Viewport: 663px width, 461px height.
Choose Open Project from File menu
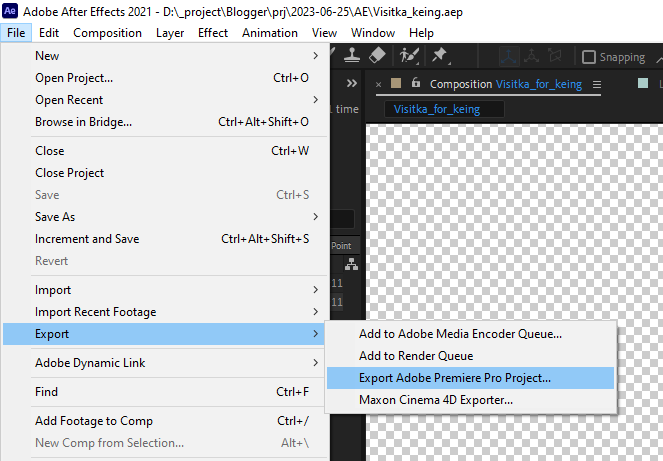(165, 78)
